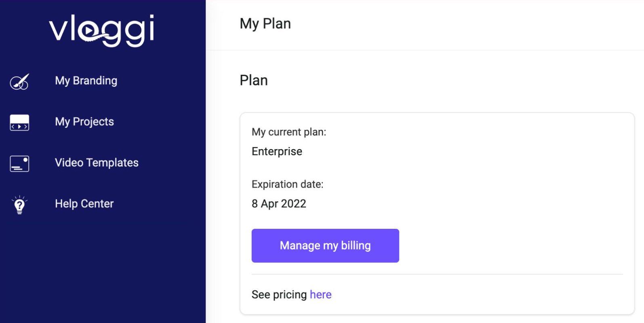Open My Branding menu label
644x323 pixels.
86,81
